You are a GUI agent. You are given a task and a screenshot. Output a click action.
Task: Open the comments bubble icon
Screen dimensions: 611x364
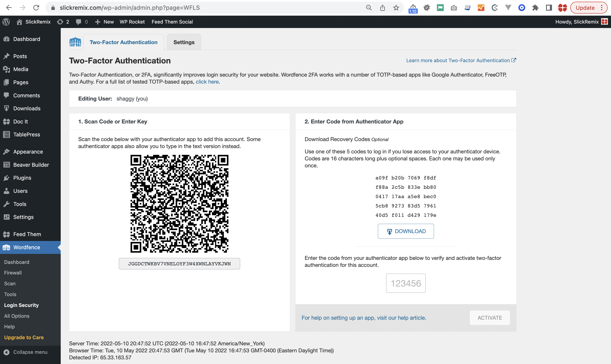click(79, 22)
